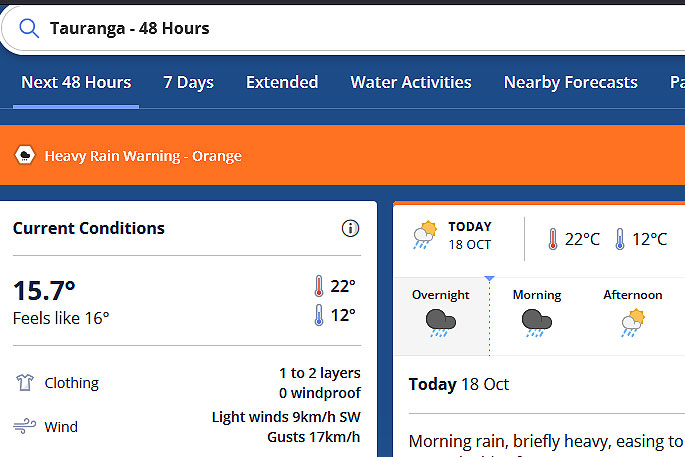685x457 pixels.
Task: Click the Overnight rain cloud icon
Action: pyautogui.click(x=440, y=322)
